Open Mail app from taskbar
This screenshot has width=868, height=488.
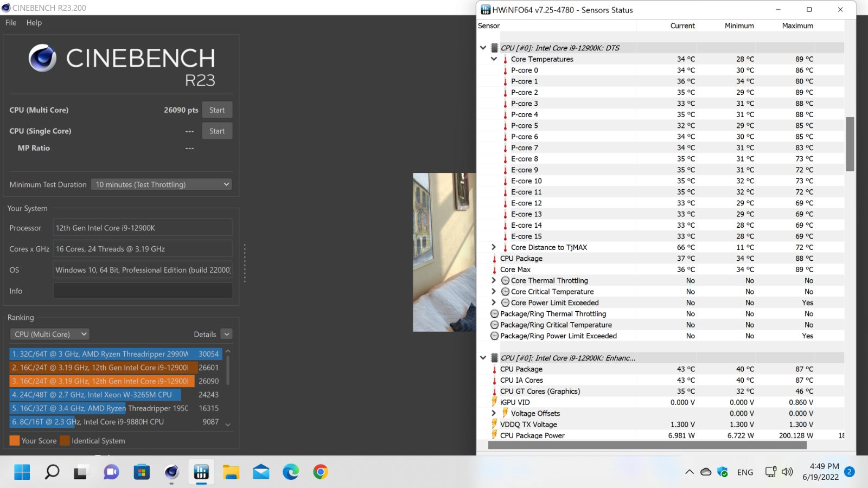click(x=261, y=472)
